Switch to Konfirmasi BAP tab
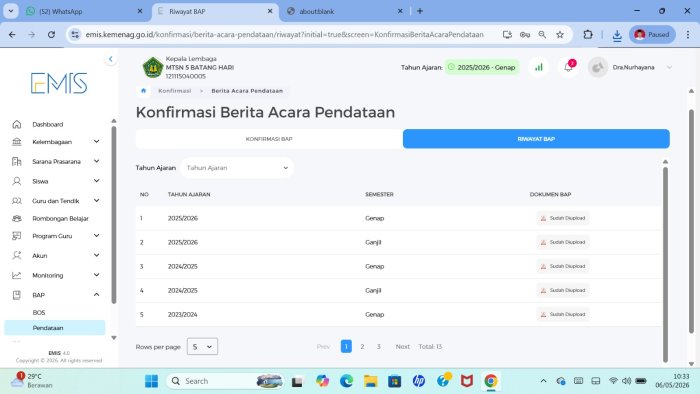 pos(269,139)
